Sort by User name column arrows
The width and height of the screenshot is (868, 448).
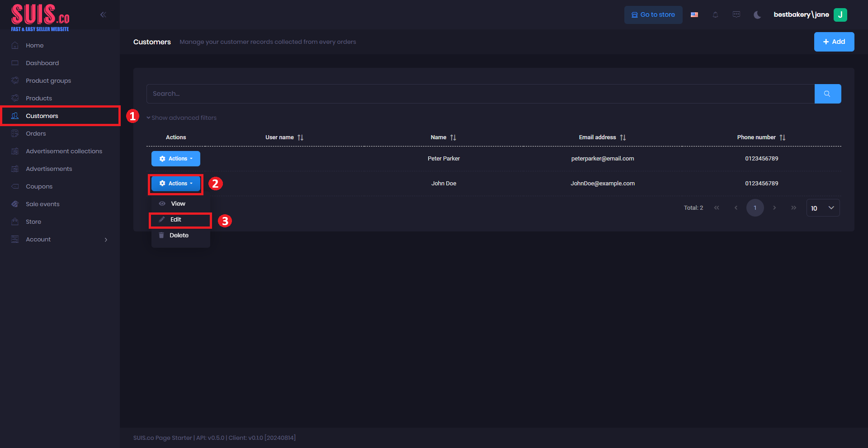[x=301, y=137]
